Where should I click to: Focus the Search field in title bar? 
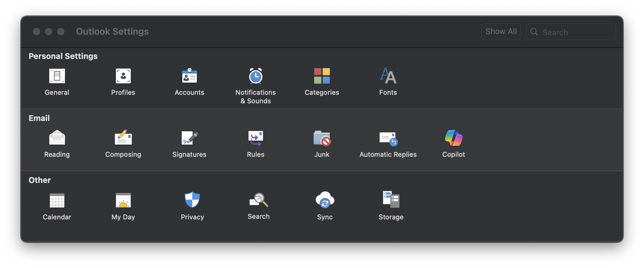click(x=571, y=32)
